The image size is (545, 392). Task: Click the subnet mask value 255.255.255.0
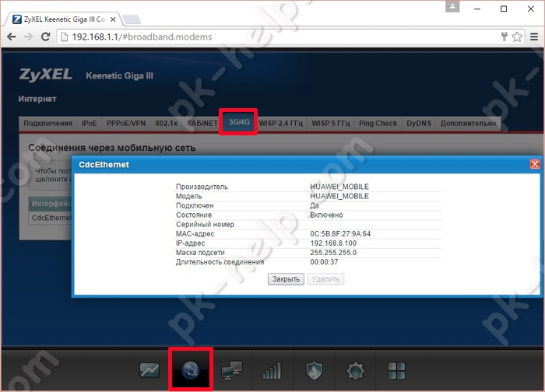pos(333,253)
